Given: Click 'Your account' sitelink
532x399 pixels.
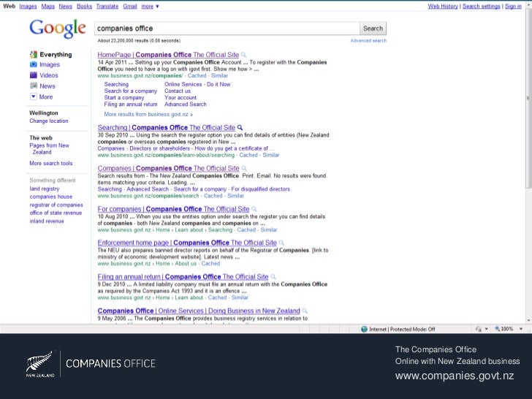Looking at the screenshot, I should pos(180,97).
